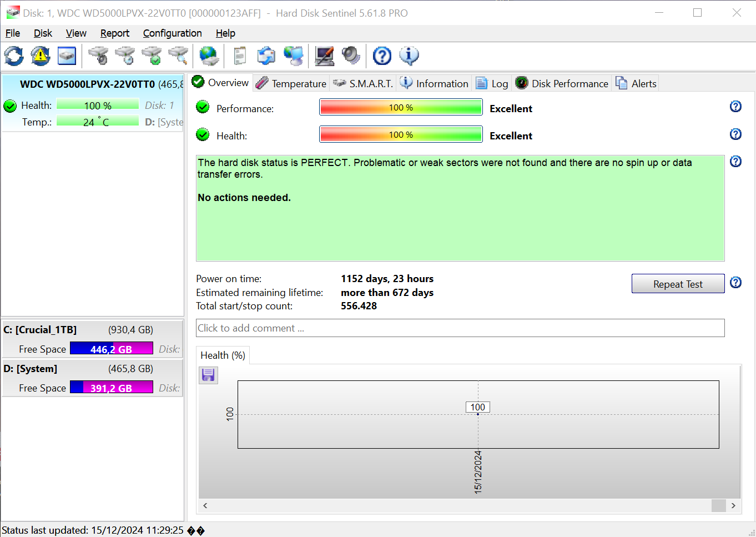Click the 100 data point label on graph
Image resolution: width=756 pixels, height=537 pixels.
coord(477,407)
